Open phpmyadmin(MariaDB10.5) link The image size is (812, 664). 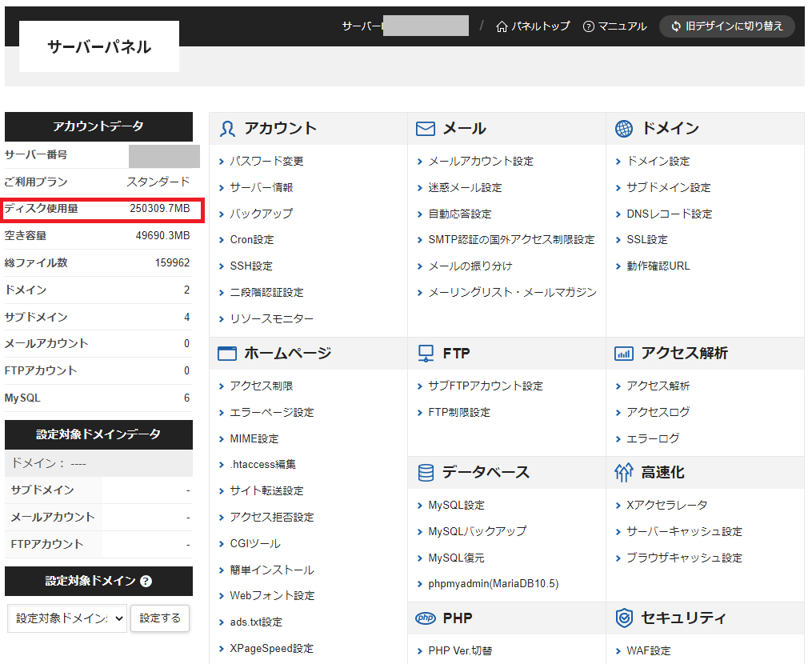point(493,584)
